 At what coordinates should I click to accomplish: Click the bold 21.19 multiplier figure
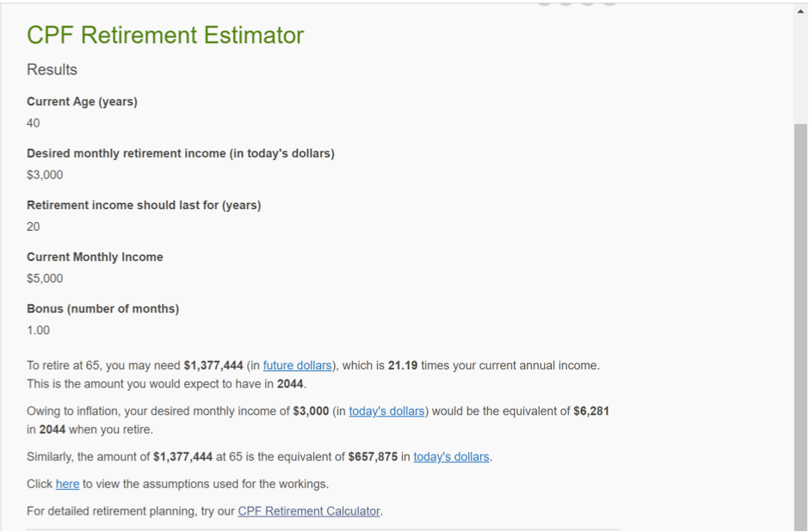[x=403, y=365]
